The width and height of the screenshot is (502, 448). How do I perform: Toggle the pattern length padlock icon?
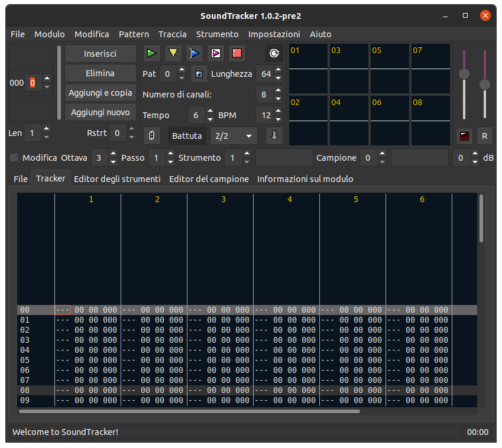pyautogui.click(x=199, y=74)
